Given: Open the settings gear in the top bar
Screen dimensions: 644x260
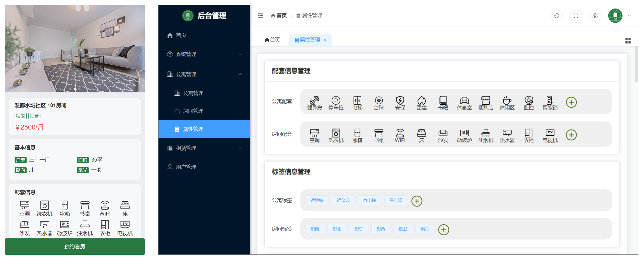Looking at the screenshot, I should pyautogui.click(x=595, y=16).
